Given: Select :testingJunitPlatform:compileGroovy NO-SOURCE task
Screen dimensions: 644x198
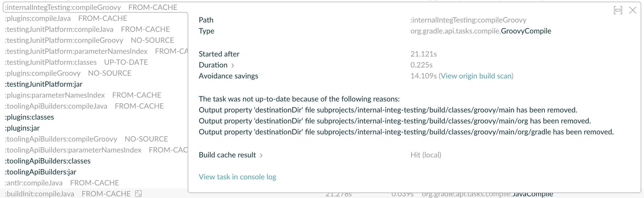Looking at the screenshot, I should 89,40.
